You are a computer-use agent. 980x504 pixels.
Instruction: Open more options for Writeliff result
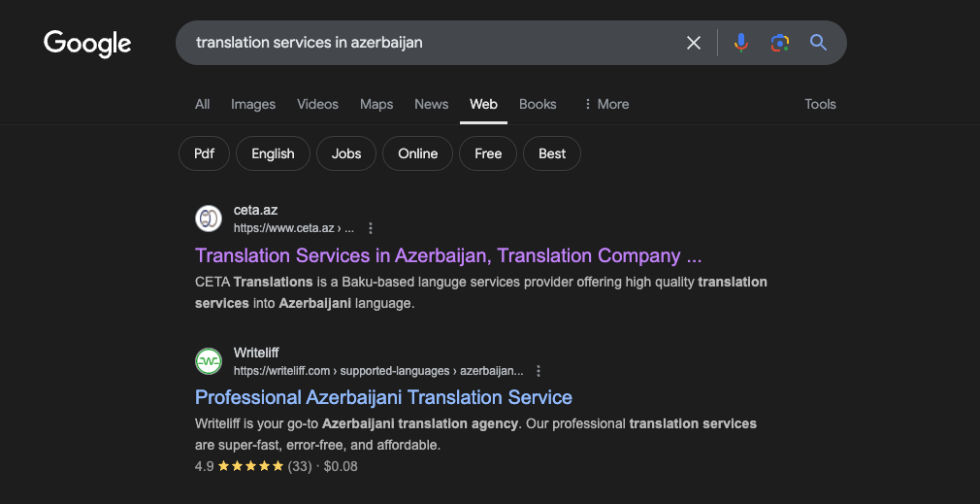pyautogui.click(x=539, y=371)
